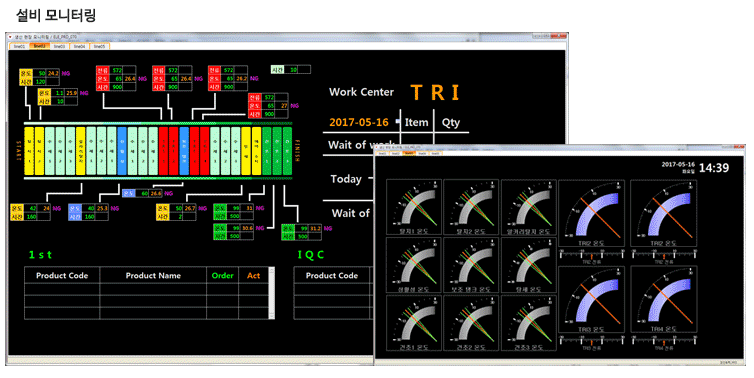Open the 보조 탱크 온도 gauge

coord(471,265)
